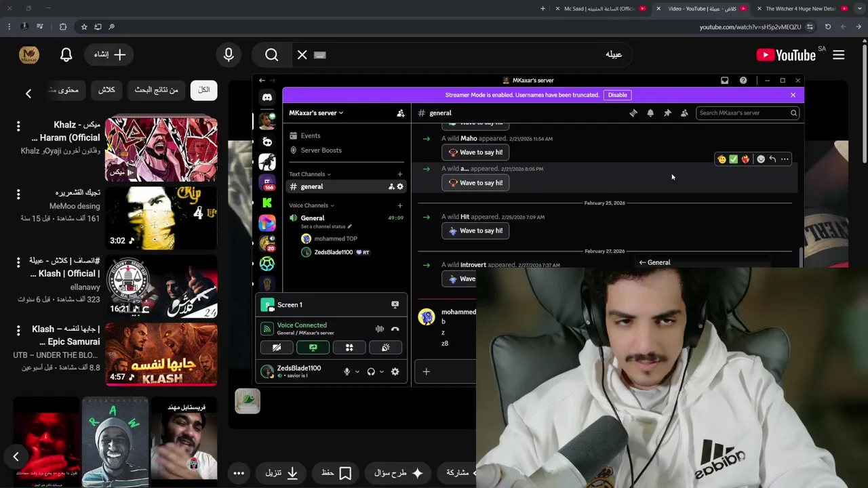The height and width of the screenshot is (488, 868).
Task: Select the الكل filter chip
Action: [x=204, y=90]
